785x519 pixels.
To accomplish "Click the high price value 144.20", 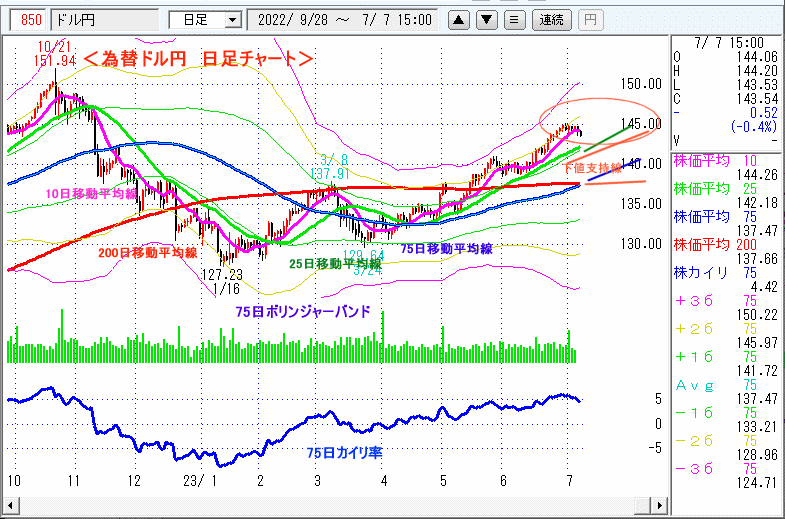I will coord(757,71).
